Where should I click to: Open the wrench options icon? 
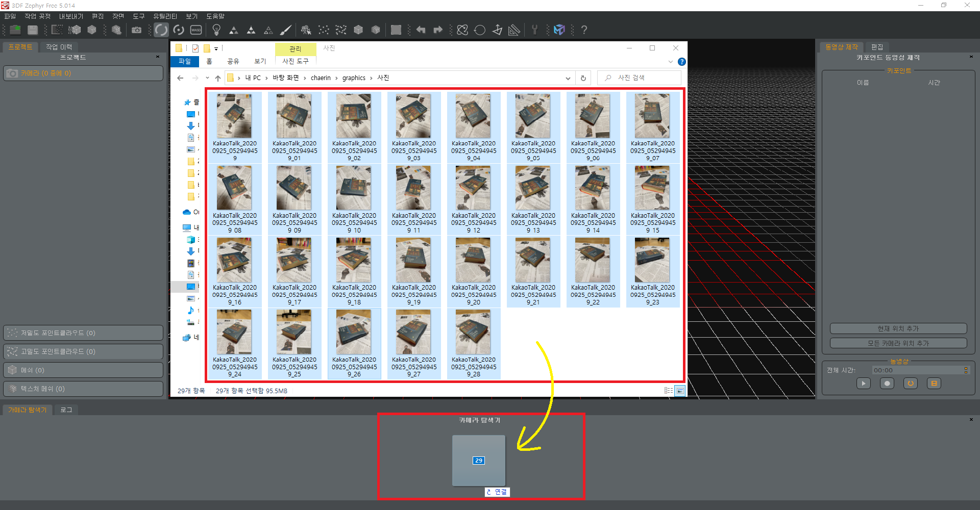(535, 30)
